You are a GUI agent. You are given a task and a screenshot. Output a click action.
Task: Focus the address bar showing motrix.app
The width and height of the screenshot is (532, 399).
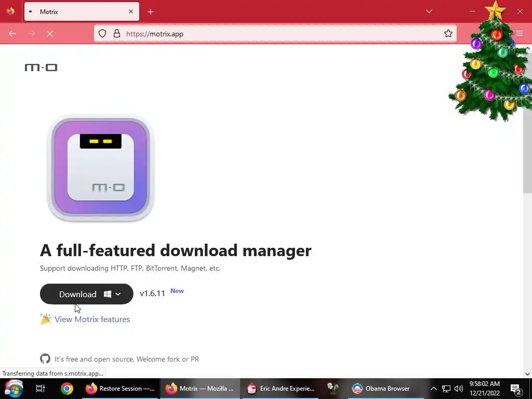(x=275, y=34)
